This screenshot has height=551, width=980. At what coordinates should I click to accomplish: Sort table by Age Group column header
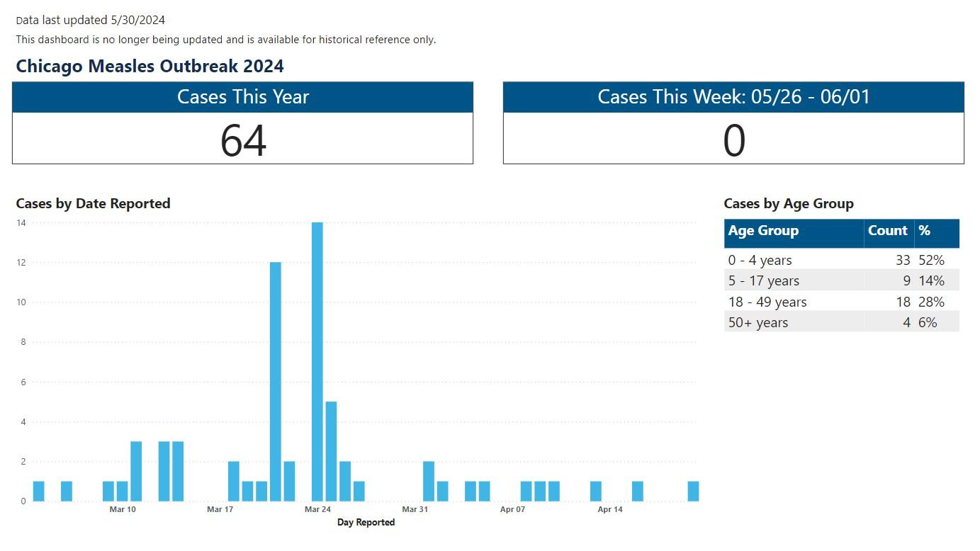pyautogui.click(x=763, y=231)
